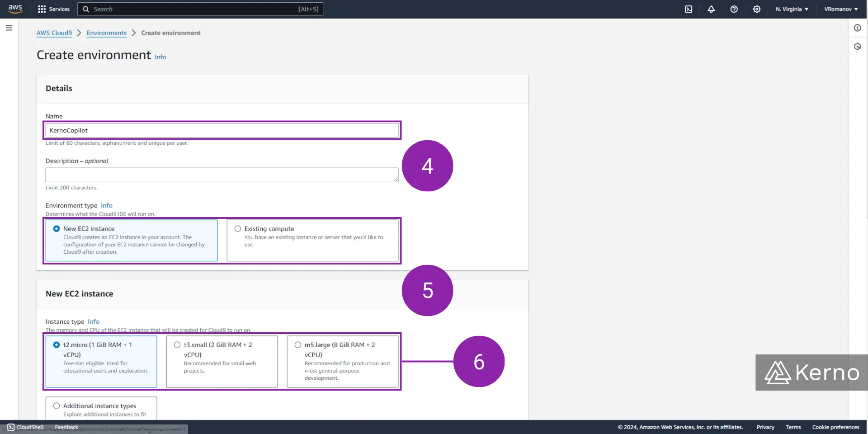Click the Description optional text area

(222, 175)
